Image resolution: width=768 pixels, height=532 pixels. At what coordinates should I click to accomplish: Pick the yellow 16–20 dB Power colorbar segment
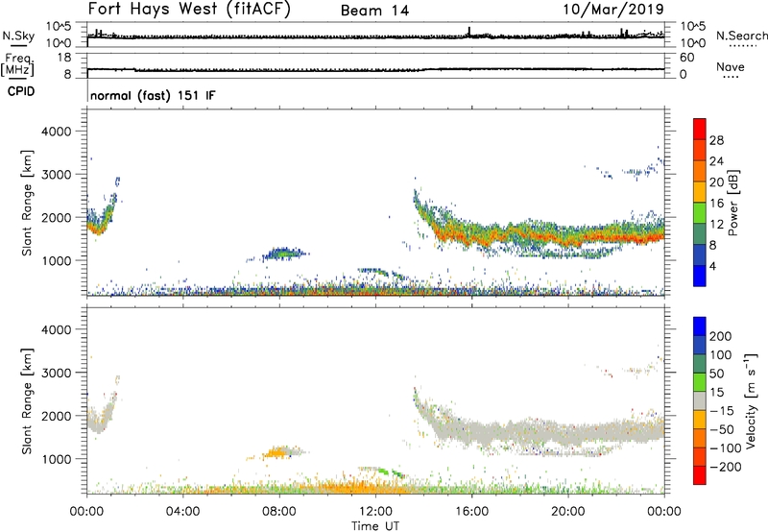pyautogui.click(x=700, y=192)
